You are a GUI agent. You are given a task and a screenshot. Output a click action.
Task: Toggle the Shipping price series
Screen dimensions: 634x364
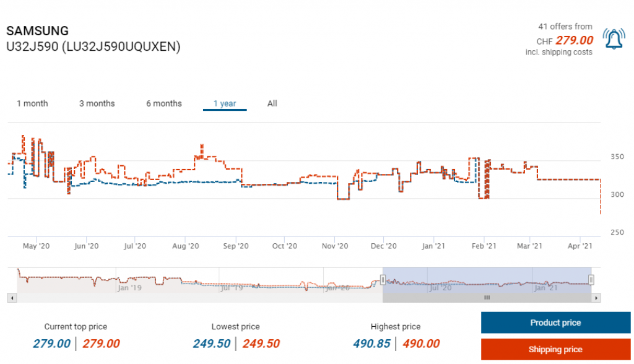[555, 349]
